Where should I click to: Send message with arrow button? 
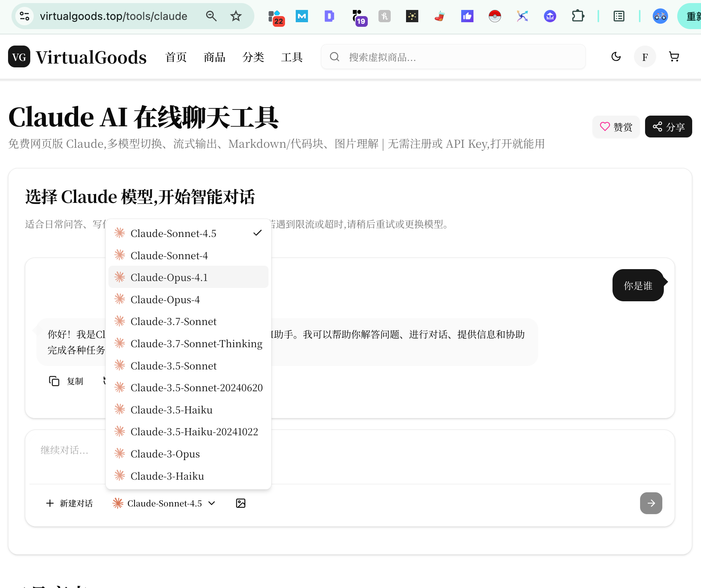[x=651, y=503]
